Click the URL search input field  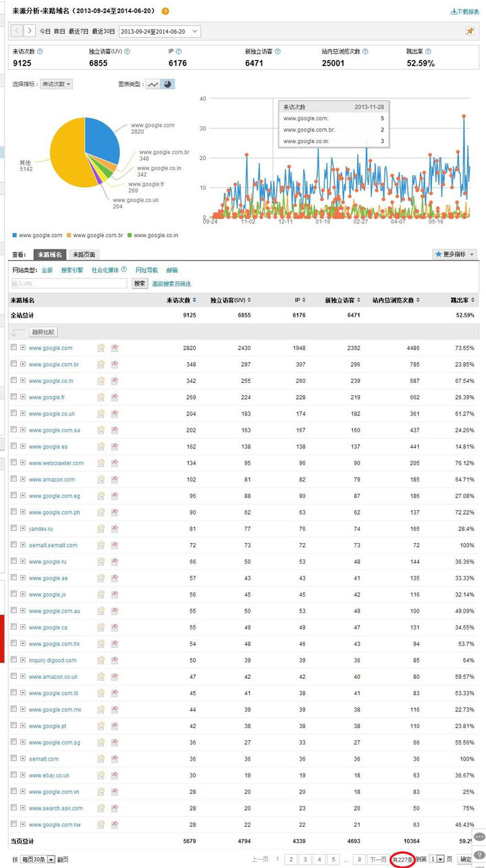click(70, 284)
